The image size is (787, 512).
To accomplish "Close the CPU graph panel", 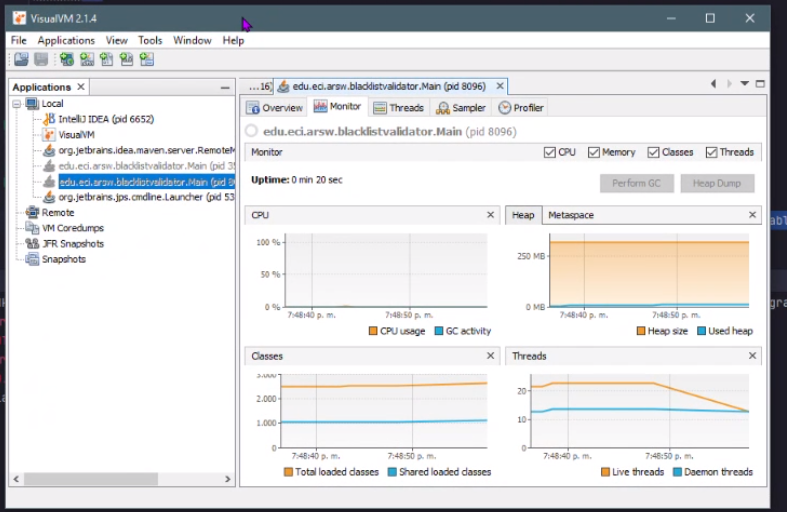I will 490,215.
